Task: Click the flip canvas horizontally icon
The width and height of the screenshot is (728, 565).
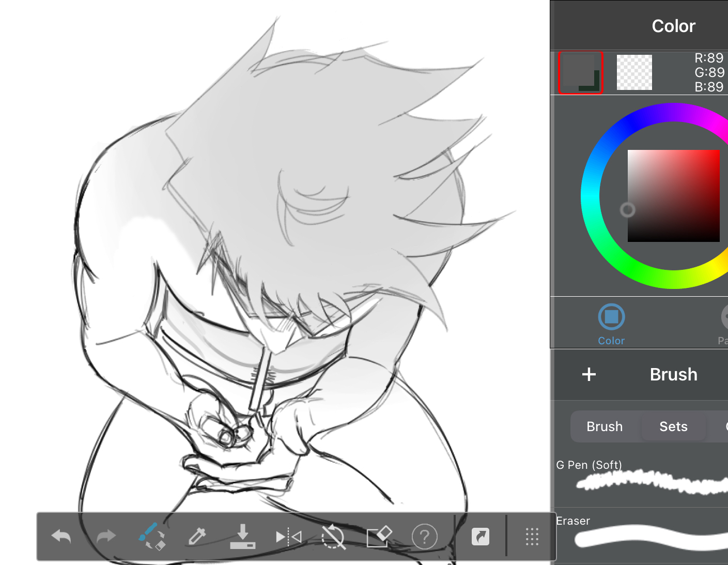Action: click(x=288, y=537)
